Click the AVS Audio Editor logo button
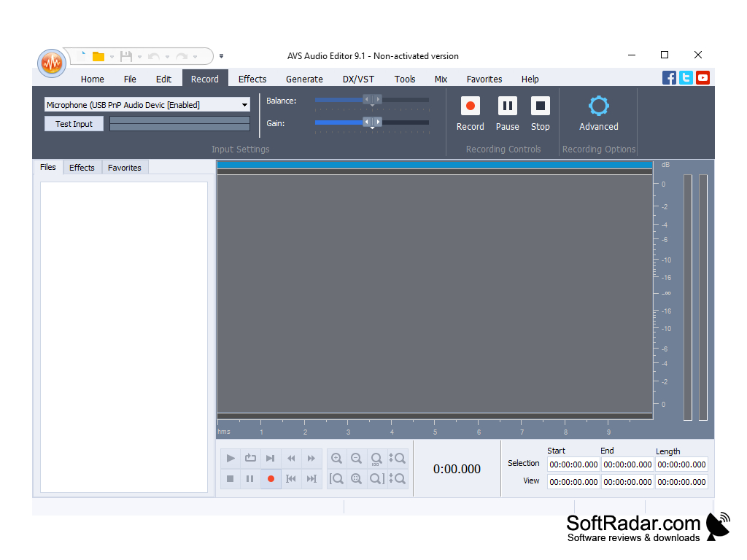Screen dimensions: 747x560 point(51,63)
